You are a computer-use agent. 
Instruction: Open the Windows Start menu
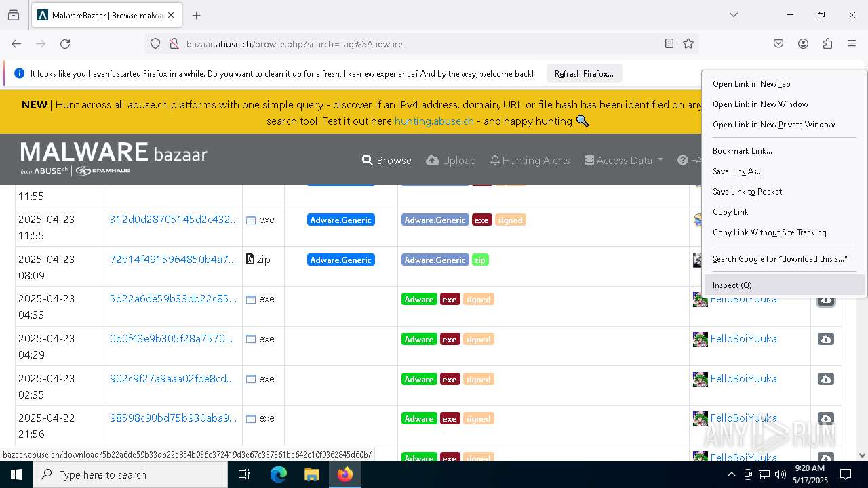click(16, 474)
